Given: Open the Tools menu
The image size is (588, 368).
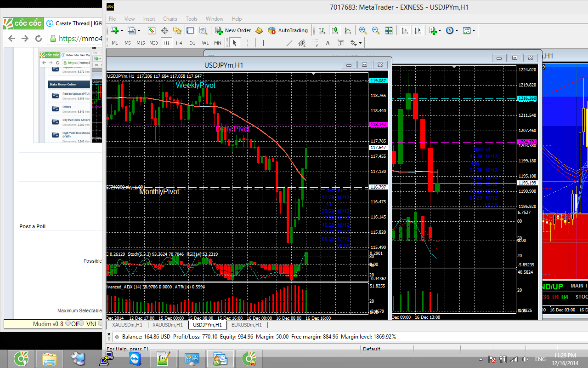Looking at the screenshot, I should (192, 19).
